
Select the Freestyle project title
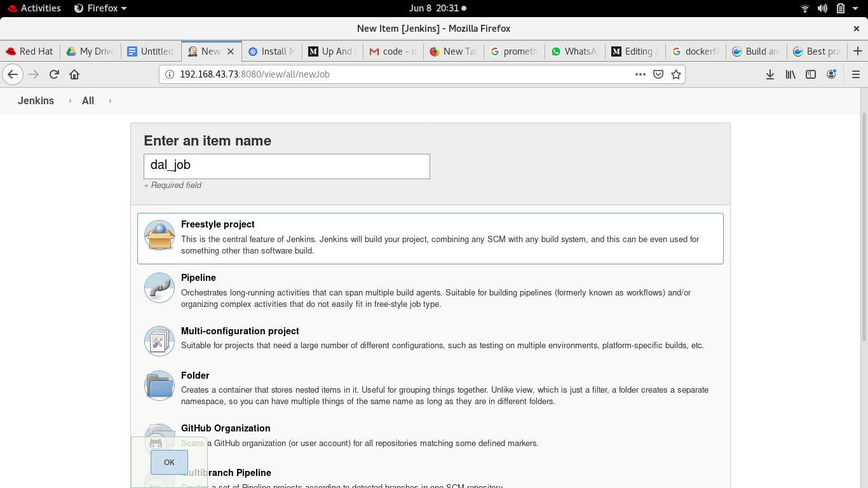pyautogui.click(x=218, y=224)
